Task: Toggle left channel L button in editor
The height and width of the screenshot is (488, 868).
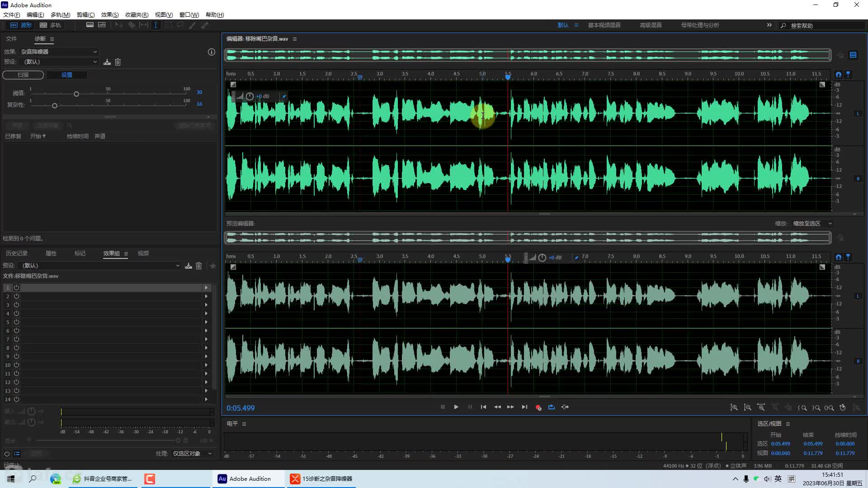Action: tap(858, 114)
